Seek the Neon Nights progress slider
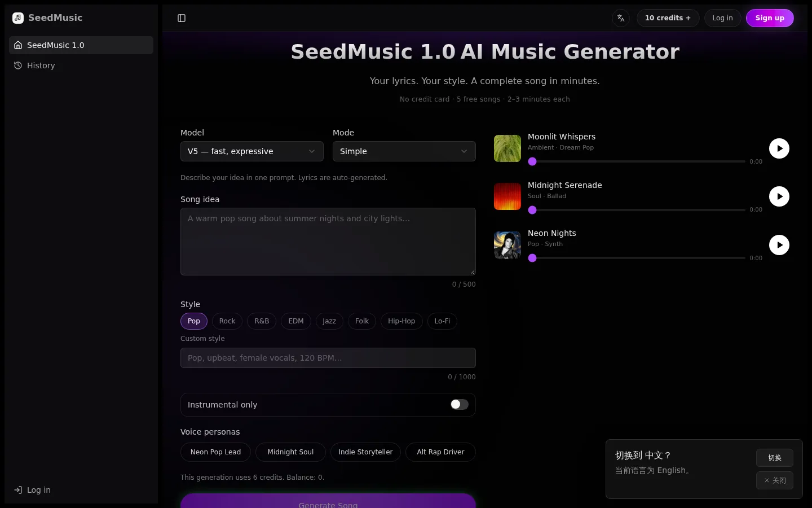812x508 pixels. coord(637,258)
